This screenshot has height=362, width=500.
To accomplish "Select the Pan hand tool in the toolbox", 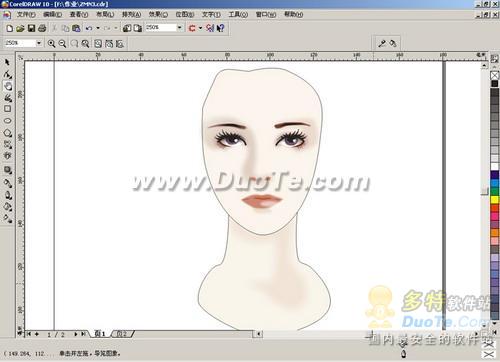I will coord(8,86).
